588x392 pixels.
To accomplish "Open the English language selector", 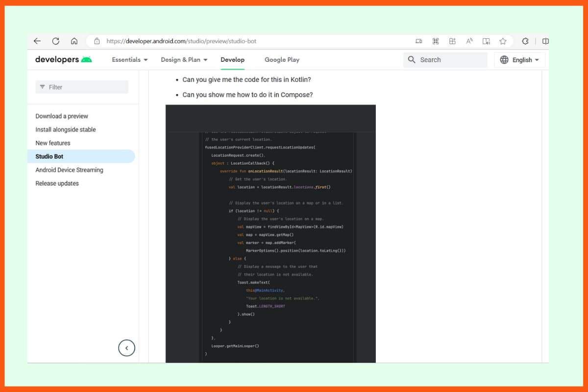I will (519, 59).
